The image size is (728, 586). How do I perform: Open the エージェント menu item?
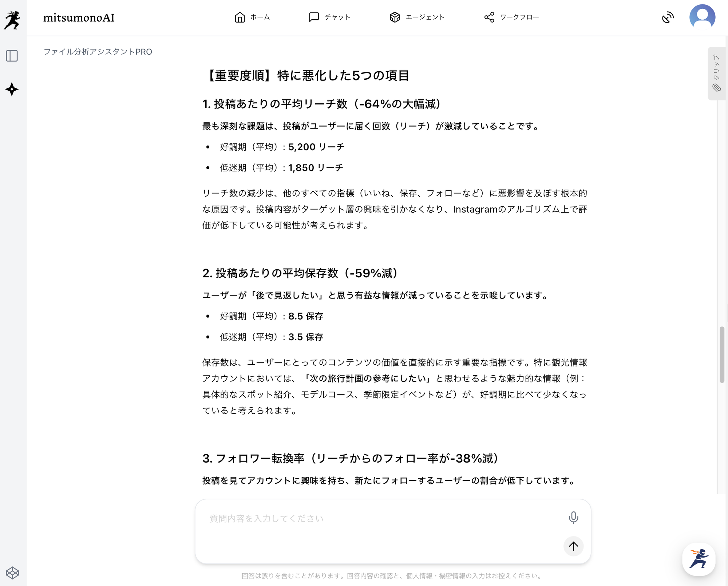[x=425, y=17]
